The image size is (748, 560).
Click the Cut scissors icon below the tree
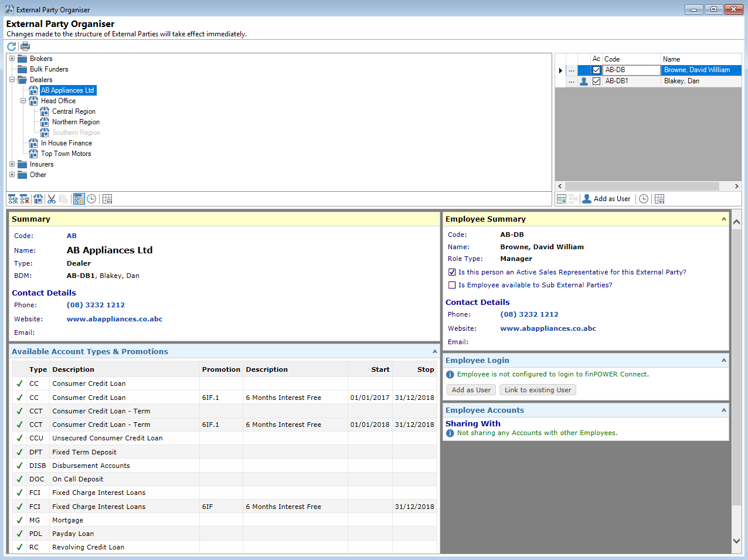tap(52, 199)
